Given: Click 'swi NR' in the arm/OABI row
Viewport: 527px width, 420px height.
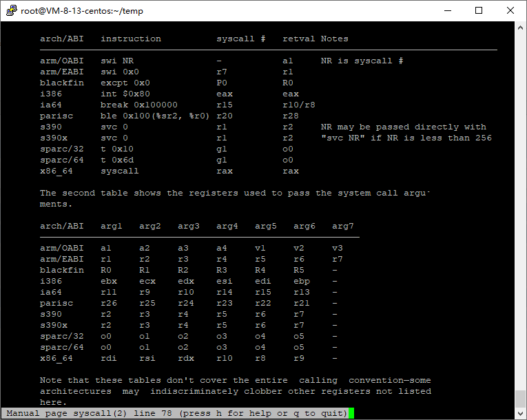Looking at the screenshot, I should pos(117,61).
